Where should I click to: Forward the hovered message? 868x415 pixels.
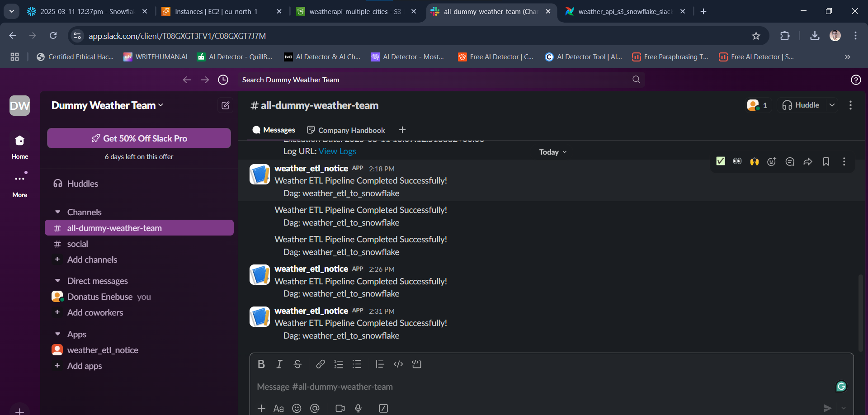(808, 161)
